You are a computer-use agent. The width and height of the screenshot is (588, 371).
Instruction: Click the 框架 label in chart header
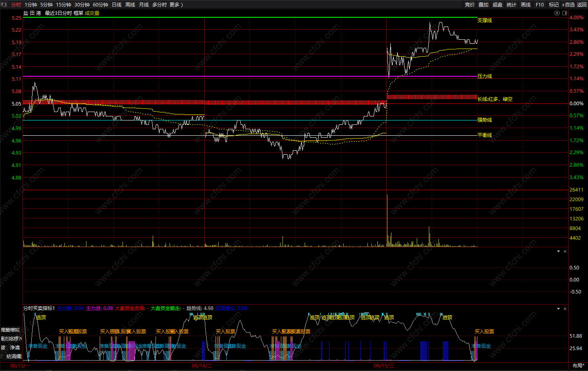[x=78, y=13]
